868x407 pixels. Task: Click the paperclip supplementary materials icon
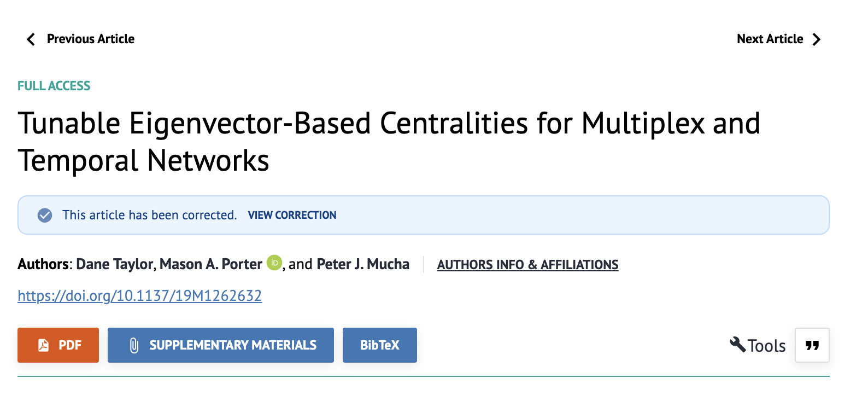[x=134, y=345]
